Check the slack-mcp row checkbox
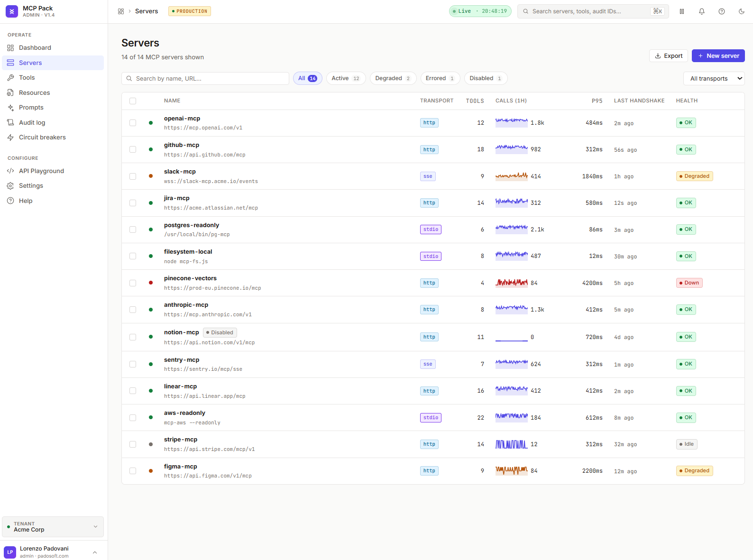Image resolution: width=753 pixels, height=560 pixels. (133, 176)
